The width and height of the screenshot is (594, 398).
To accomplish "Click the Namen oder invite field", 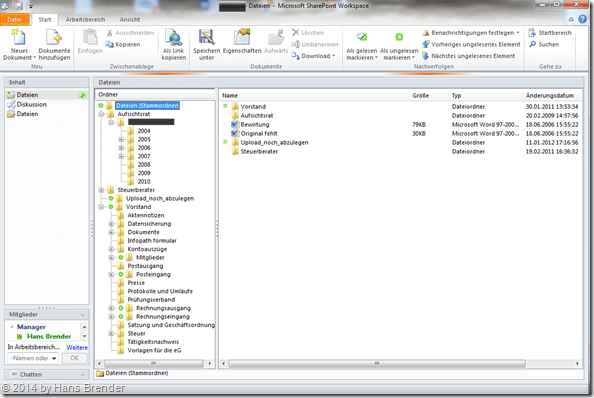I will (x=33, y=358).
